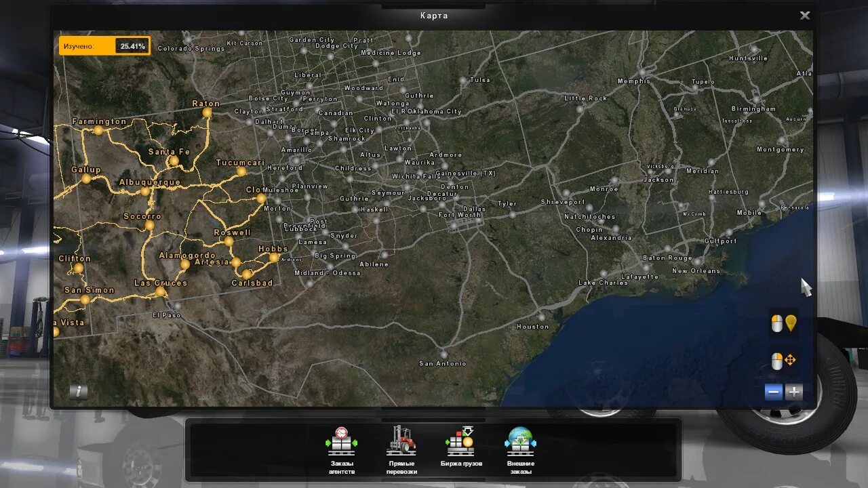868x488 pixels.
Task: Click the San Antonio city label
Action: point(443,363)
